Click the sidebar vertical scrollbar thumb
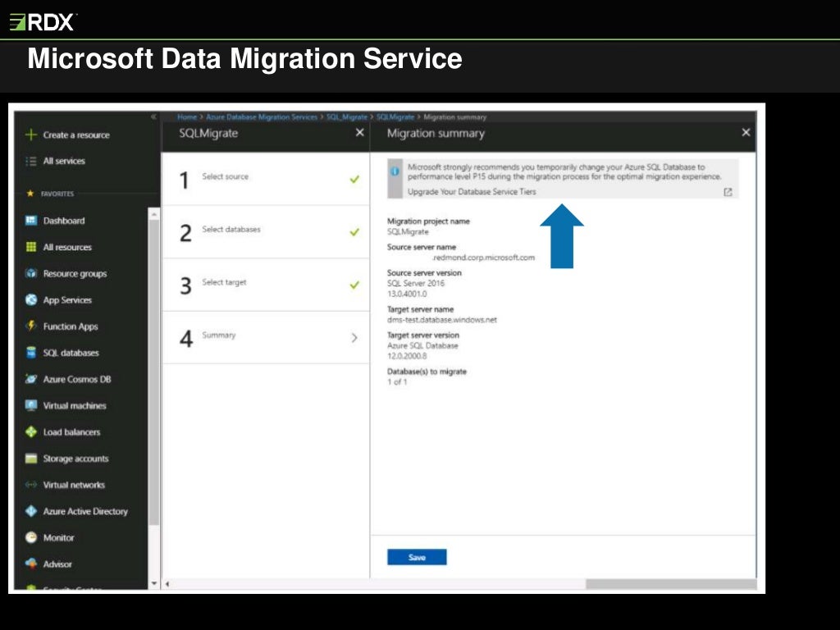Viewport: 840px width, 630px height. point(153,372)
